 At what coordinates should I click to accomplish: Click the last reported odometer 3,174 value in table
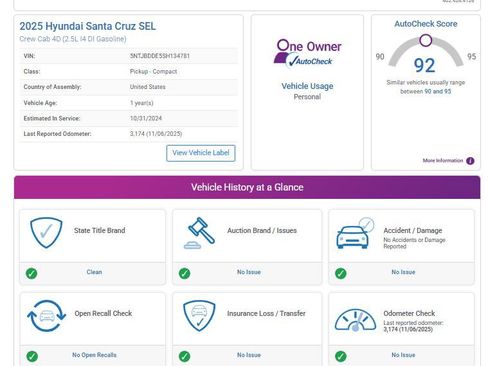(156, 134)
